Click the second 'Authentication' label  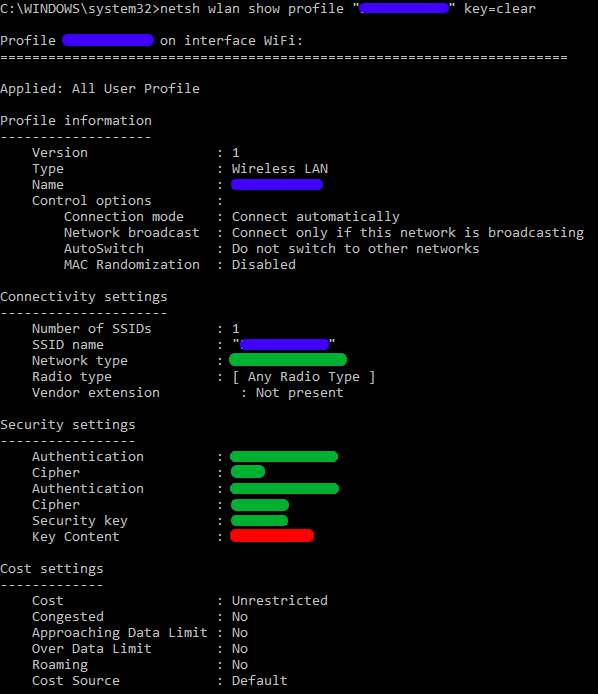88,489
